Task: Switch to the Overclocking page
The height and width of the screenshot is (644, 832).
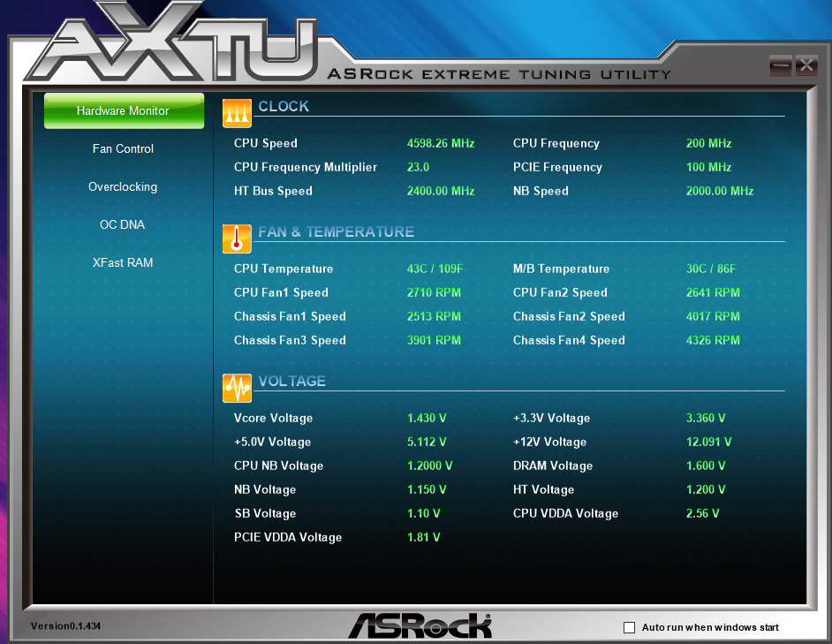Action: (123, 187)
